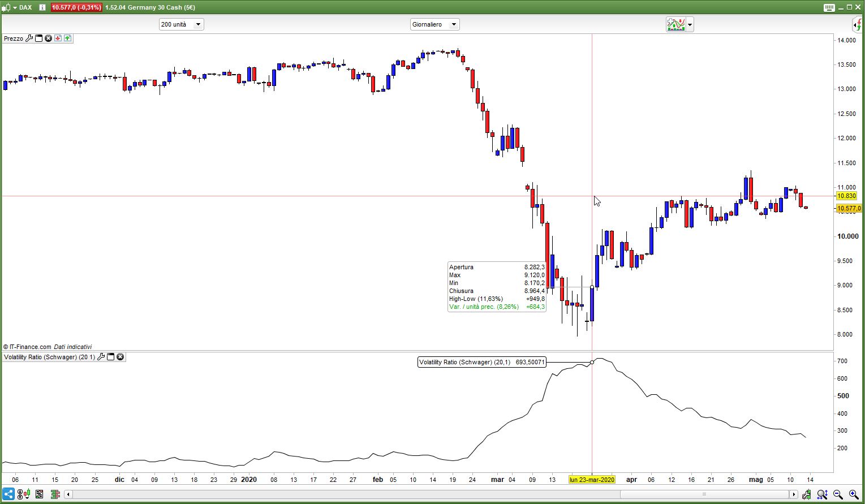
Task: Expand the indicators button dropdown arrow
Action: tap(690, 24)
